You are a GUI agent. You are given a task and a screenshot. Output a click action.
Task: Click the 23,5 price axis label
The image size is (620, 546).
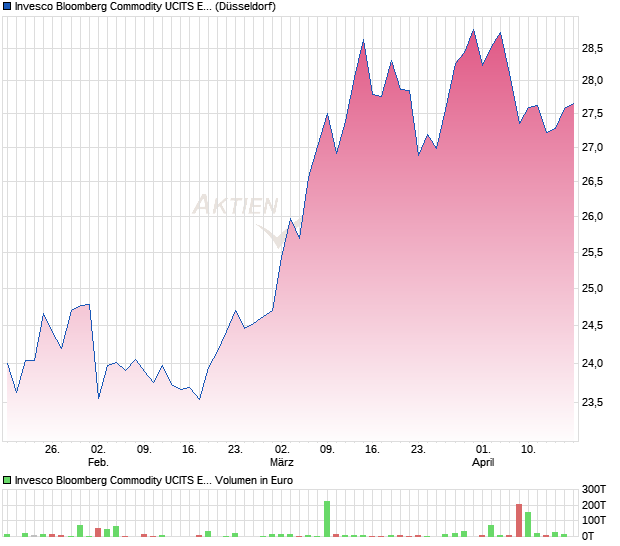[x=592, y=402]
